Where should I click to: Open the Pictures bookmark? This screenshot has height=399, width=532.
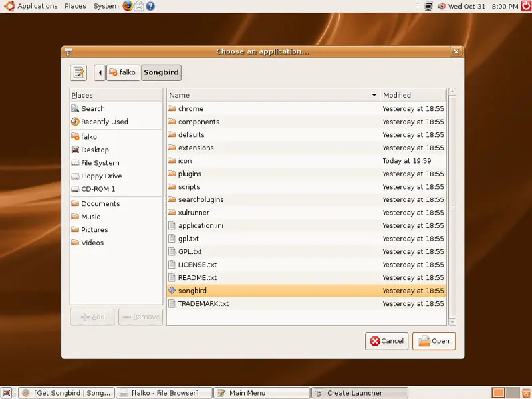116,229
